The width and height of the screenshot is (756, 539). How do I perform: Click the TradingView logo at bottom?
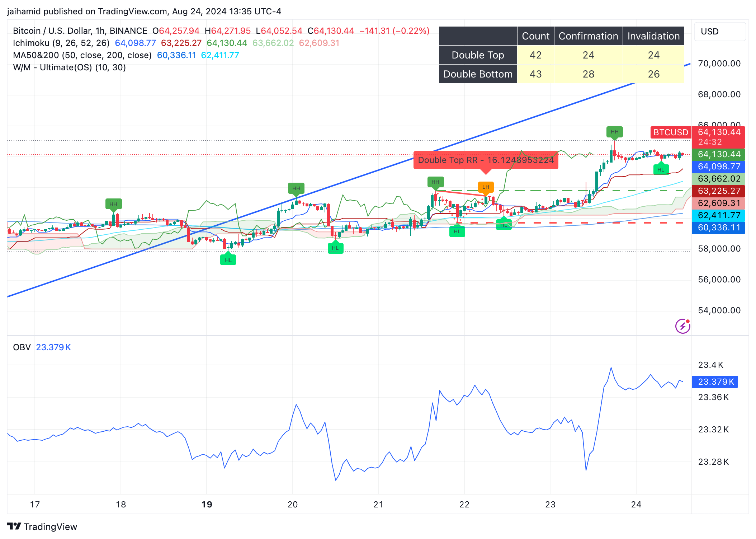tap(42, 526)
